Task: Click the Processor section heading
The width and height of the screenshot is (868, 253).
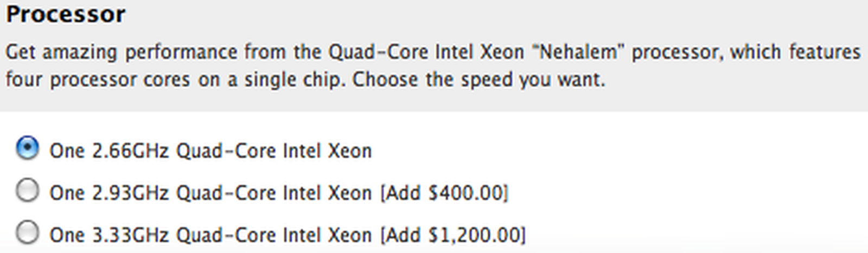Action: pyautogui.click(x=66, y=14)
